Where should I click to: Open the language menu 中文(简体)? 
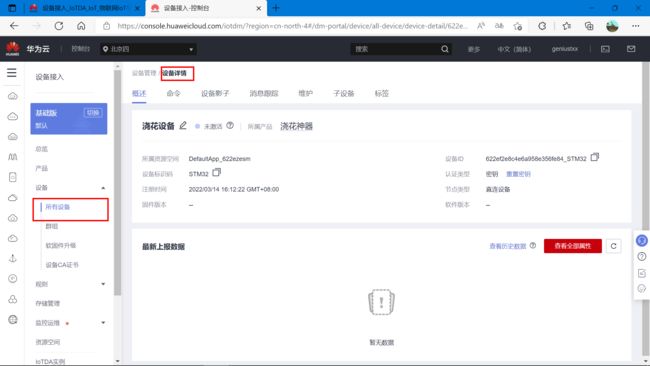coord(514,49)
